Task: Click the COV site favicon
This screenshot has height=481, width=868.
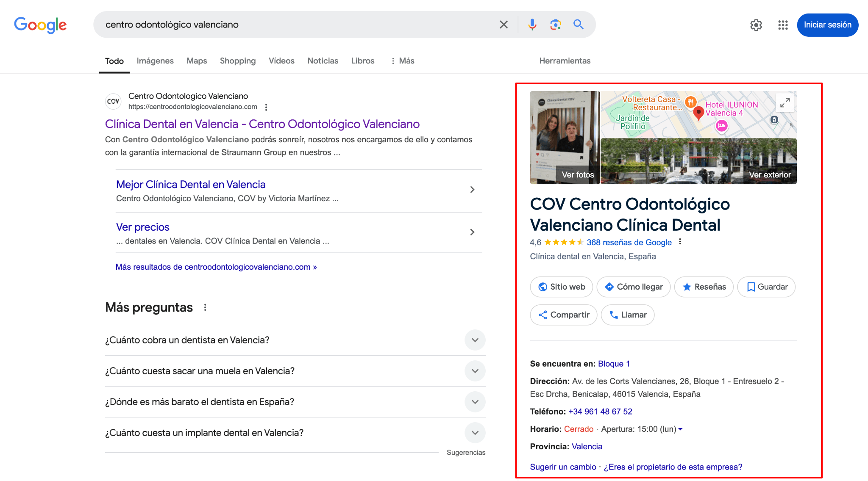Action: (x=113, y=101)
